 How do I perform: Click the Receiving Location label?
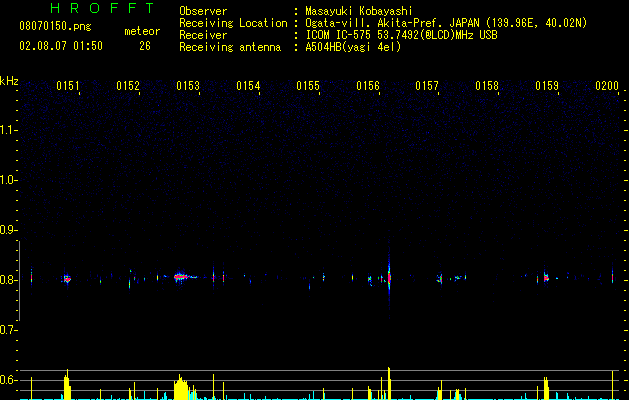(233, 23)
